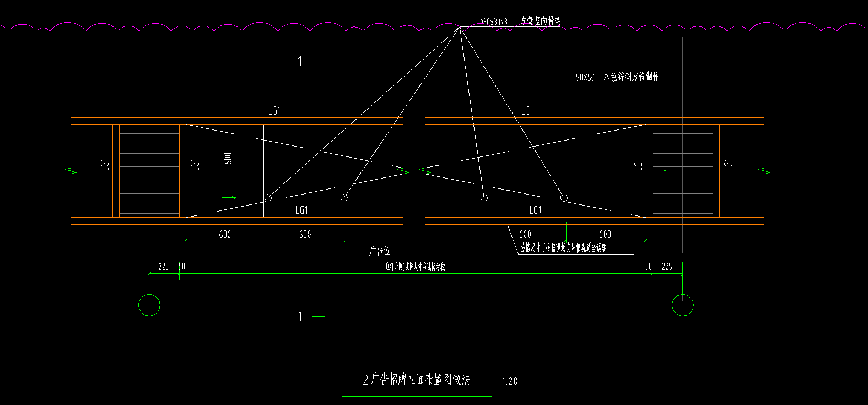
Task: Select the 'LG1' label above the left top rail
Action: pyautogui.click(x=274, y=111)
